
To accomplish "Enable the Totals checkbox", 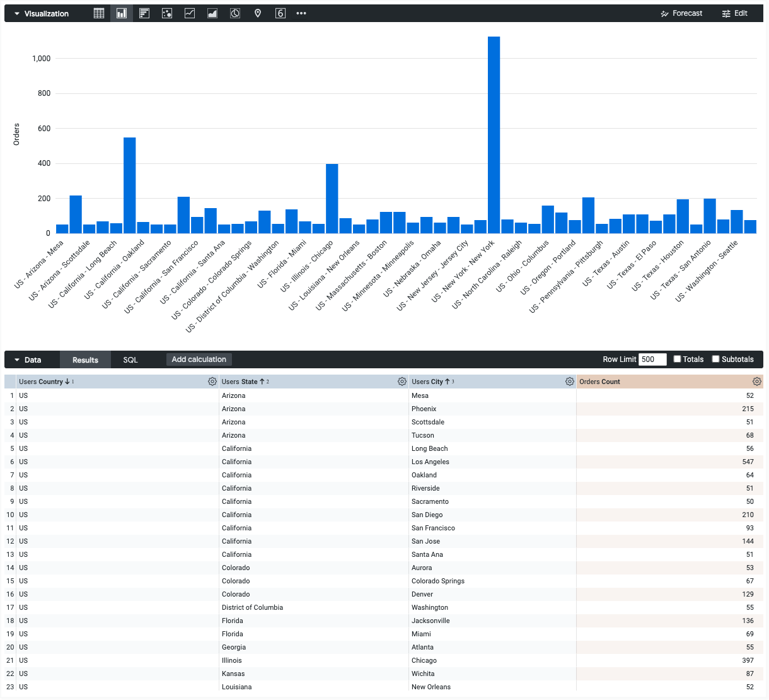I will tap(676, 359).
